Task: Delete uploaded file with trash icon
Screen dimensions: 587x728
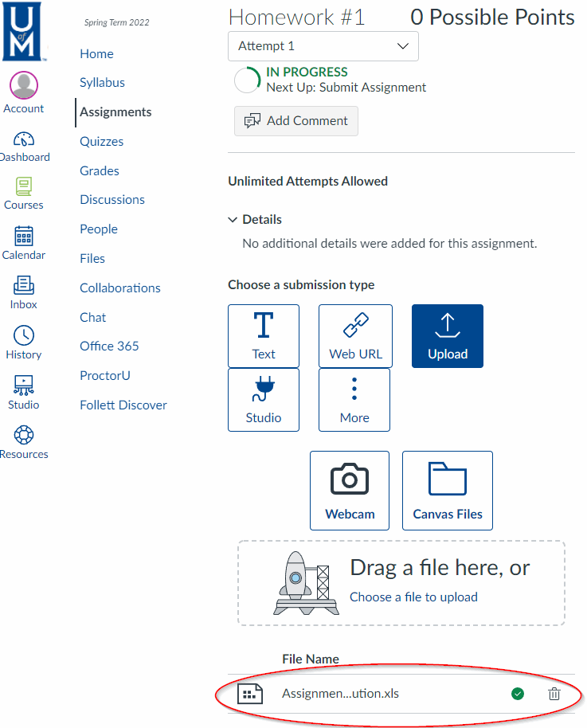Action: coord(554,694)
